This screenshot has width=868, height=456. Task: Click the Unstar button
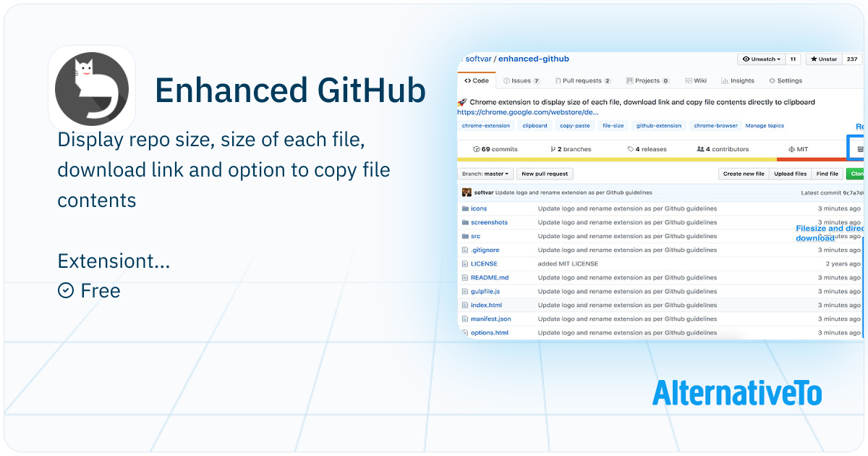pos(823,59)
